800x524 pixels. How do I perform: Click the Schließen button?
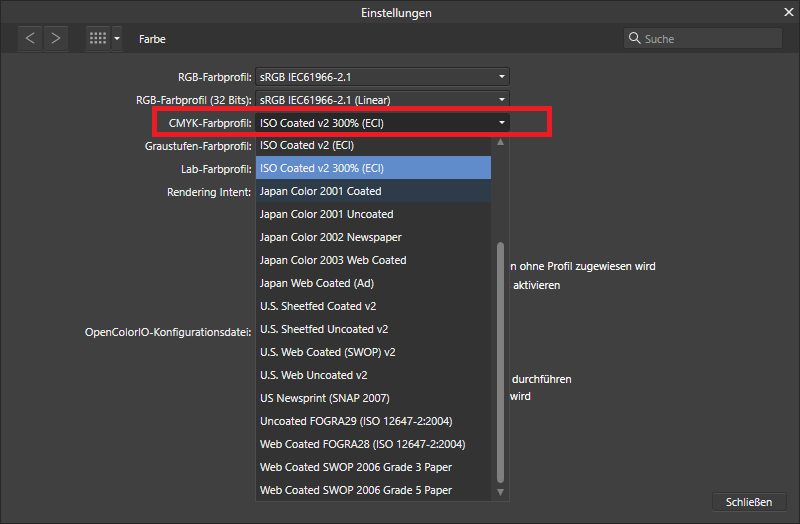(x=749, y=501)
